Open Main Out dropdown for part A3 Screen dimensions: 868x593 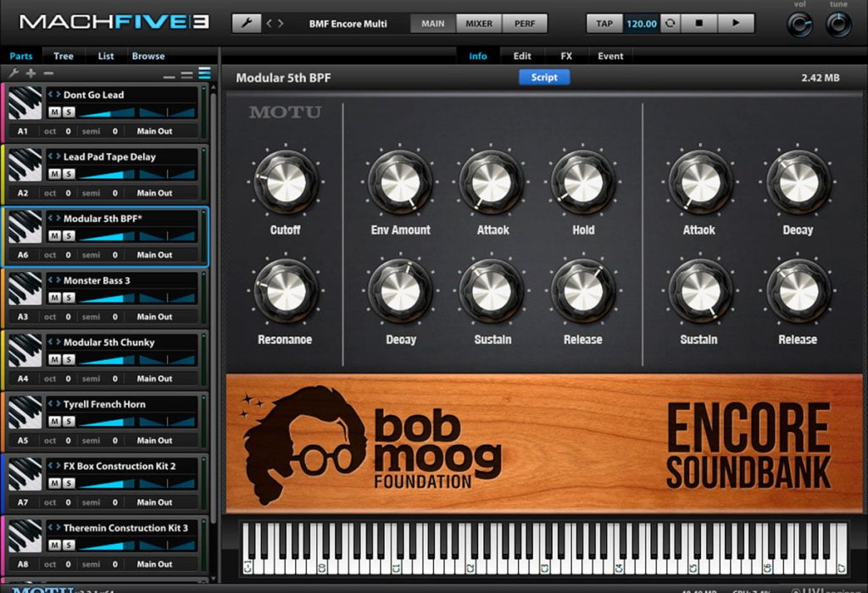(x=154, y=317)
